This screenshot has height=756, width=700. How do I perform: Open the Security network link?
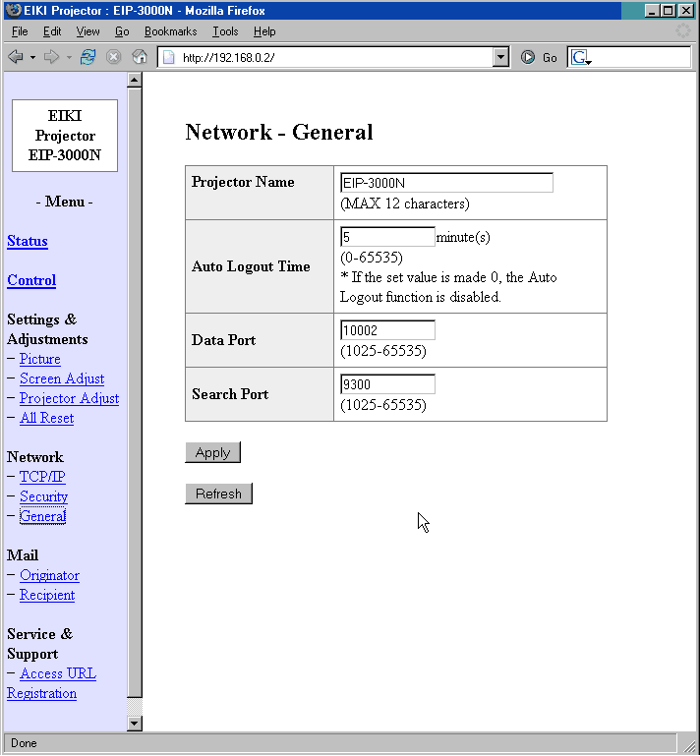[x=43, y=496]
